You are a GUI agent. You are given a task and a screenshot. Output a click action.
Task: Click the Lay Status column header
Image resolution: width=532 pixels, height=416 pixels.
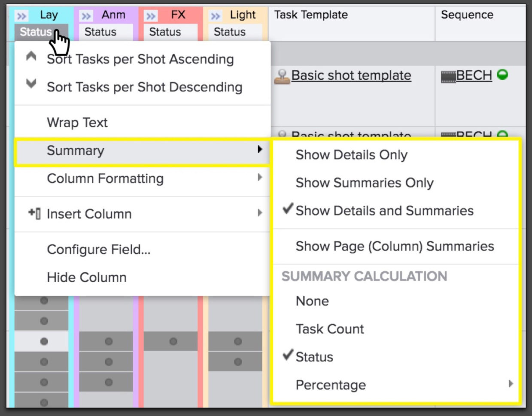[x=36, y=32]
